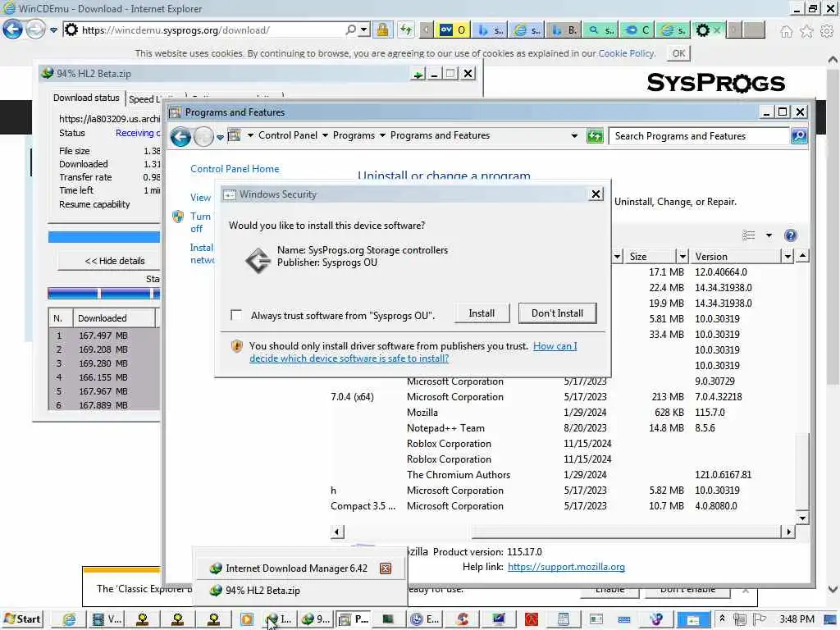Open Internet Explorer recent pages dropdown arrow
The image size is (840, 630).
pos(53,30)
